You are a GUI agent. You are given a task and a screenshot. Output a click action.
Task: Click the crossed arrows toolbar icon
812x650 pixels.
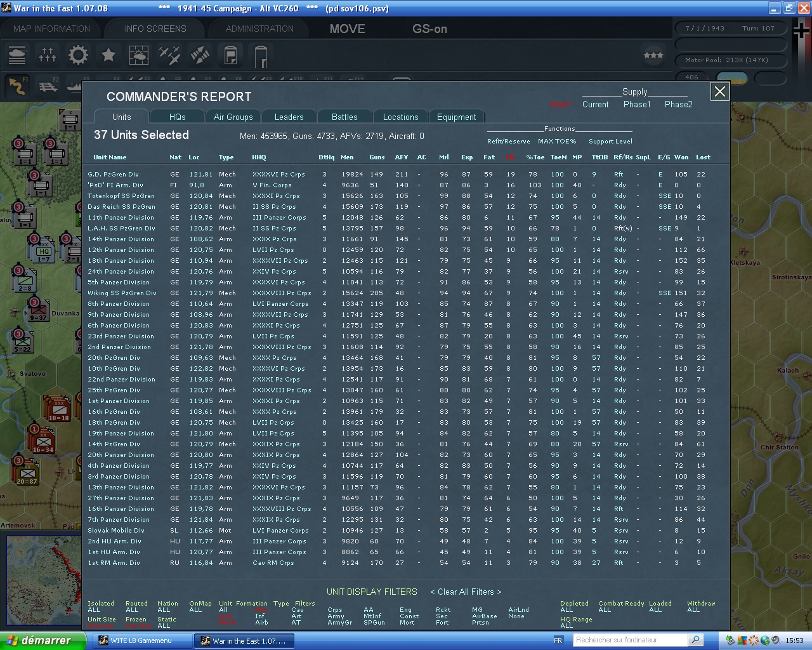(x=200, y=55)
